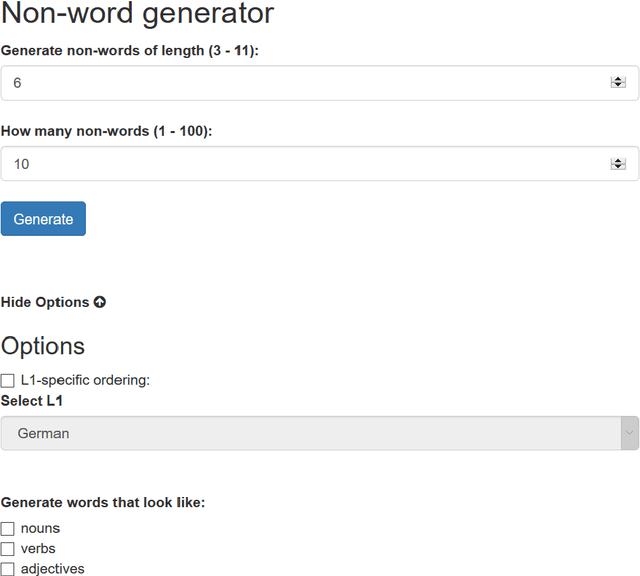The height and width of the screenshot is (576, 640).
Task: Click the down arrow on the how-many spinner
Action: [x=618, y=168]
